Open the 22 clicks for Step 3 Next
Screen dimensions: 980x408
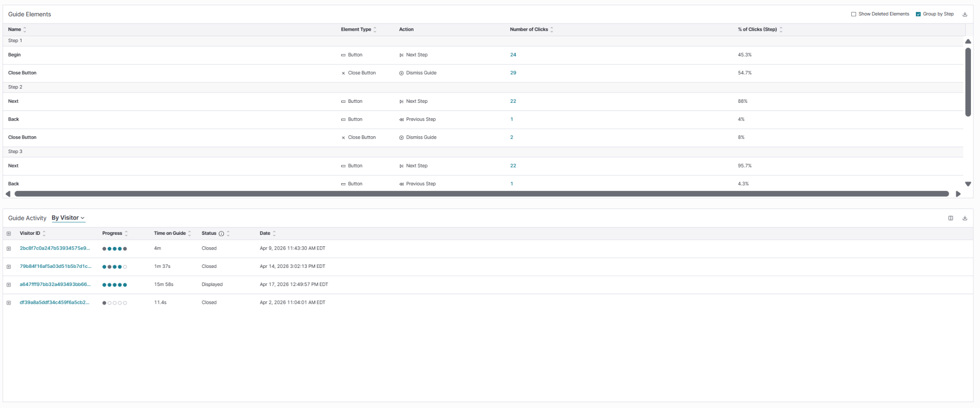click(x=513, y=165)
